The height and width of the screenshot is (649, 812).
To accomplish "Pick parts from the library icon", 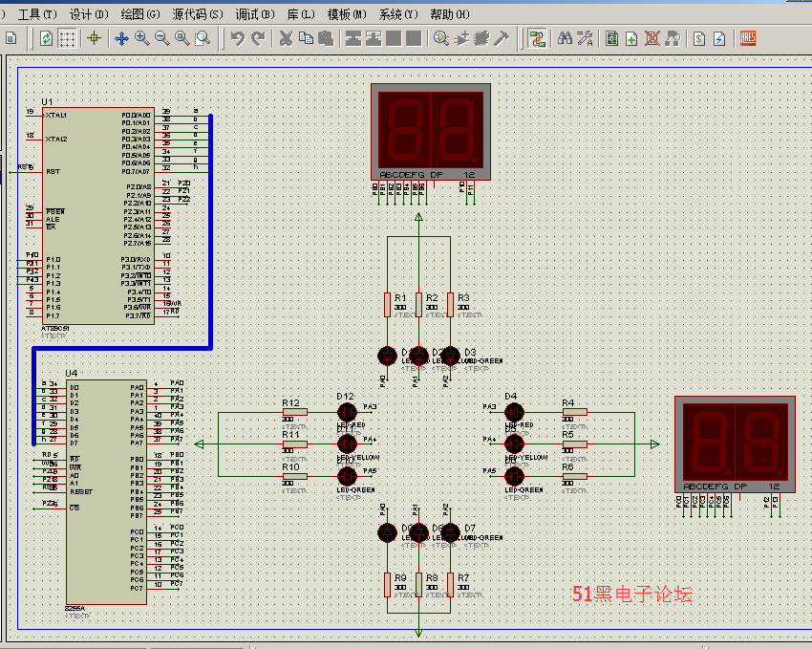I will (441, 38).
